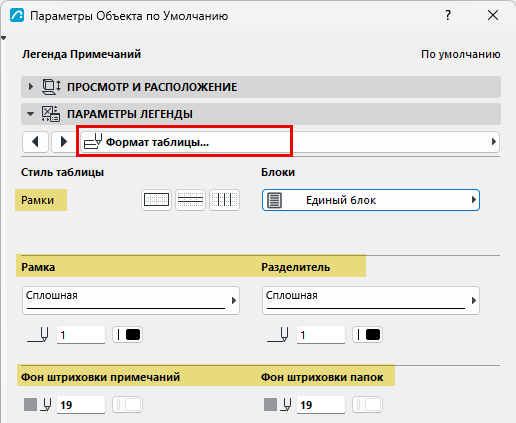The width and height of the screenshot is (516, 423).
Task: Click the Легенда Примечаний title
Action: pyautogui.click(x=81, y=54)
